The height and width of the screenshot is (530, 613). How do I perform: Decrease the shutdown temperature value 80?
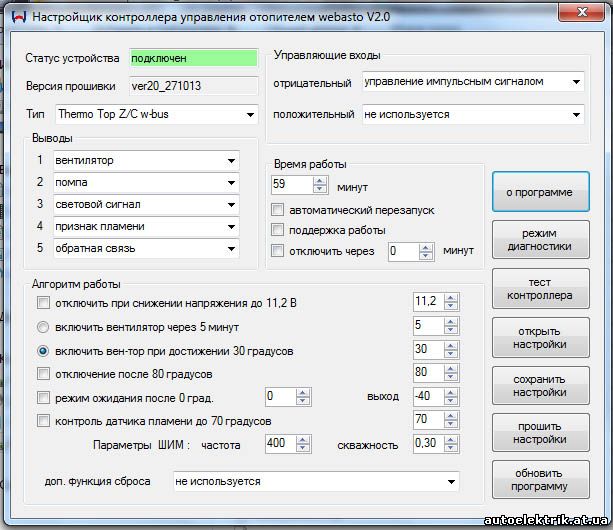pos(451,377)
